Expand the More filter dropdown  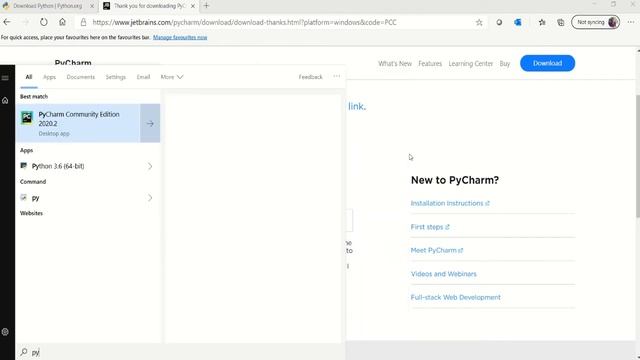172,77
